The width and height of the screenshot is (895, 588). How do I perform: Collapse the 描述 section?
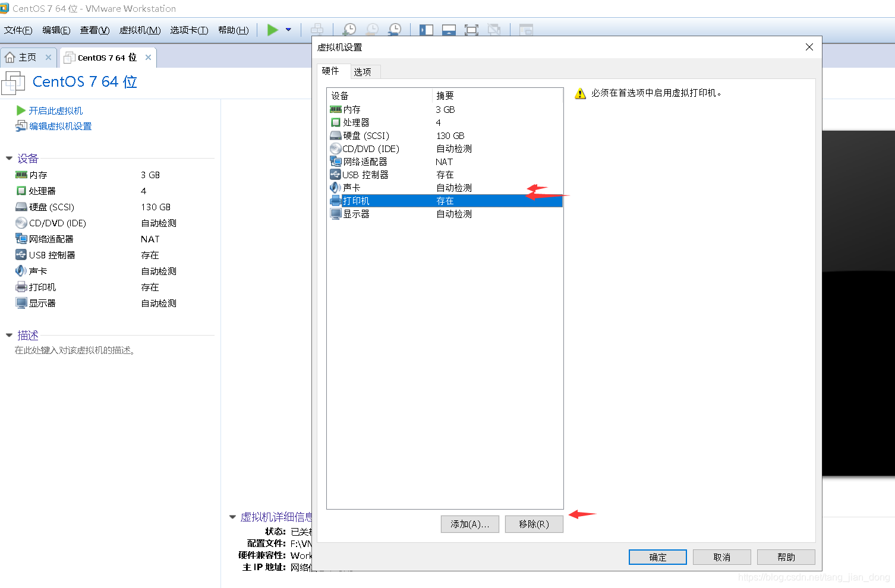coord(9,335)
